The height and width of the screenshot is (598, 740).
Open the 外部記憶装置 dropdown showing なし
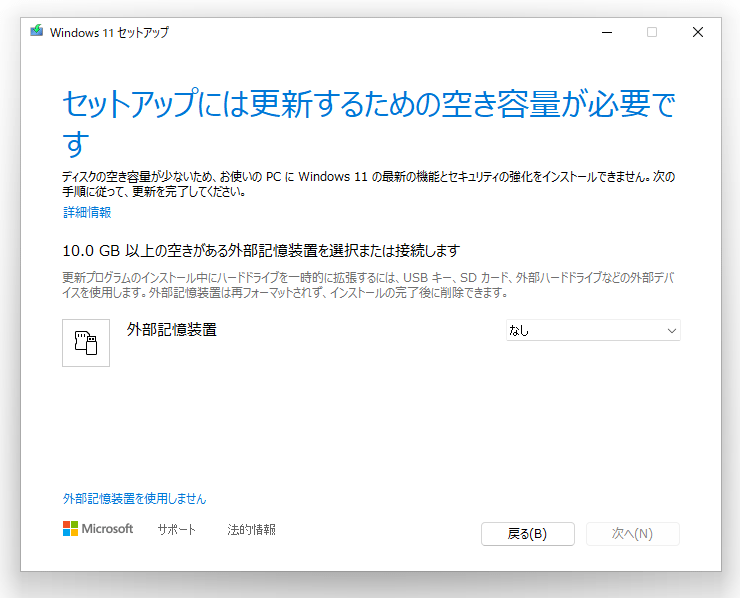point(593,330)
